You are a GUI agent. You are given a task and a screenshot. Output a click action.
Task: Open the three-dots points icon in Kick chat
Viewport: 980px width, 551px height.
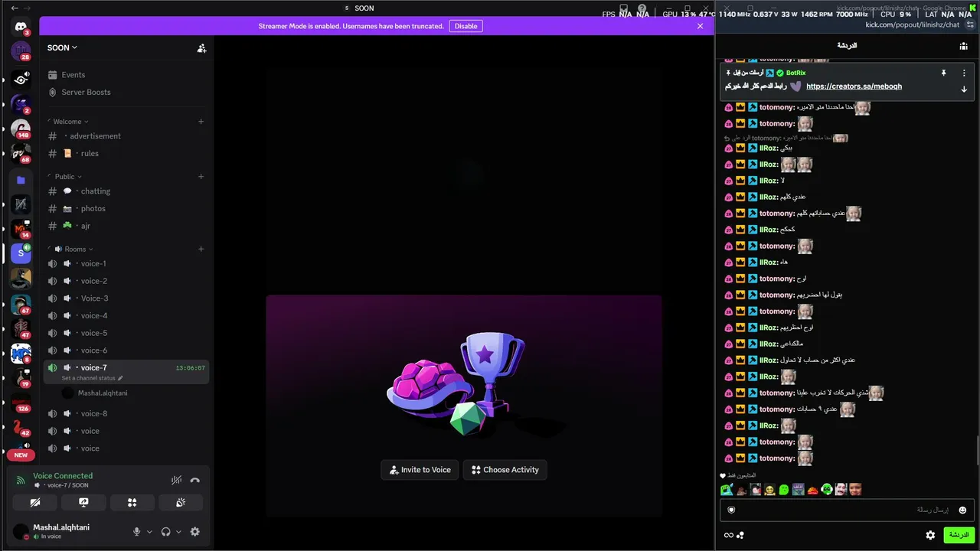(740, 536)
